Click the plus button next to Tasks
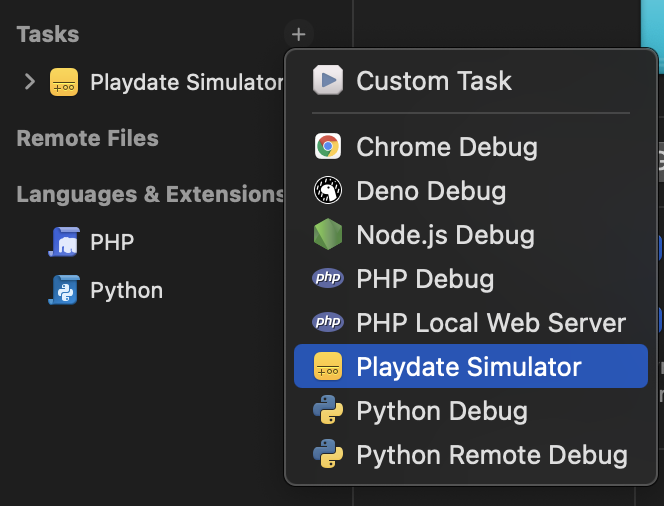The image size is (664, 506). (299, 34)
